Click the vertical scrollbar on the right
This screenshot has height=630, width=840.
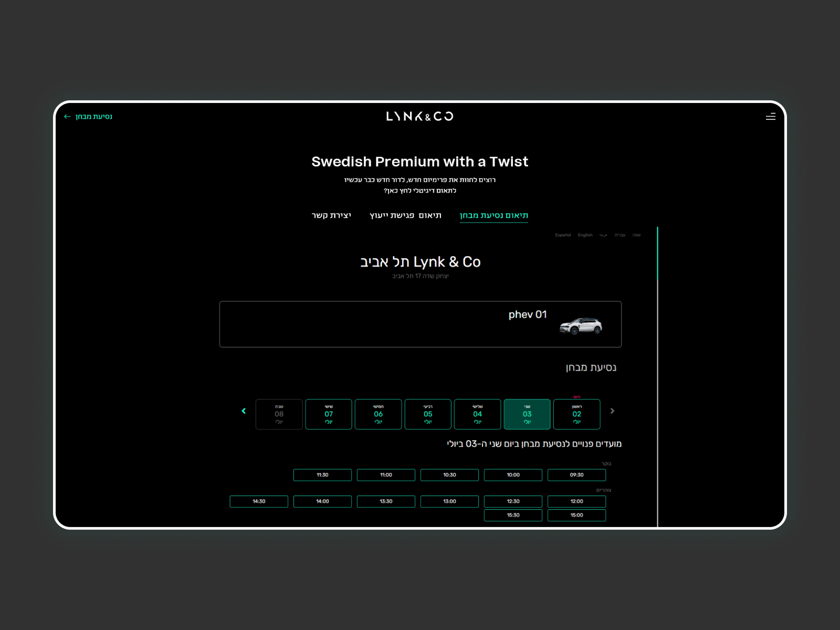tap(657, 367)
